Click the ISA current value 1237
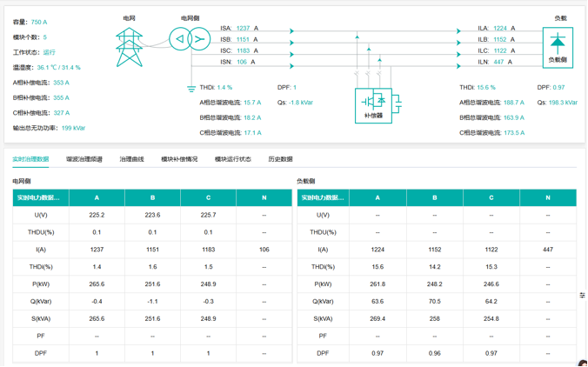Image resolution: width=588 pixels, height=367 pixels. click(243, 29)
